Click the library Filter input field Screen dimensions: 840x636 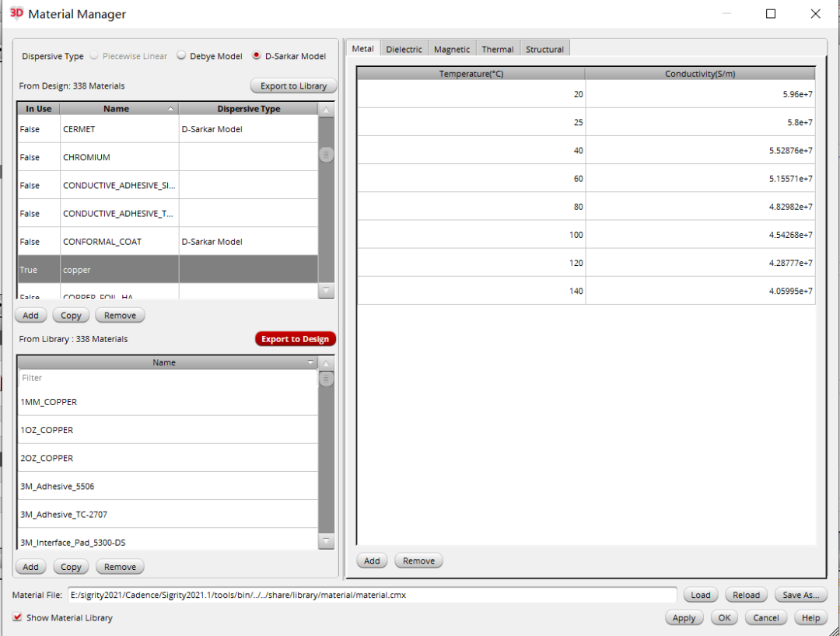[x=168, y=378]
